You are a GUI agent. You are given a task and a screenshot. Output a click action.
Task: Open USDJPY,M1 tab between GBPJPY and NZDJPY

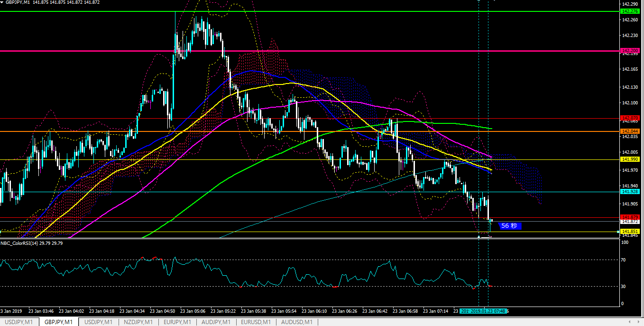click(98, 322)
